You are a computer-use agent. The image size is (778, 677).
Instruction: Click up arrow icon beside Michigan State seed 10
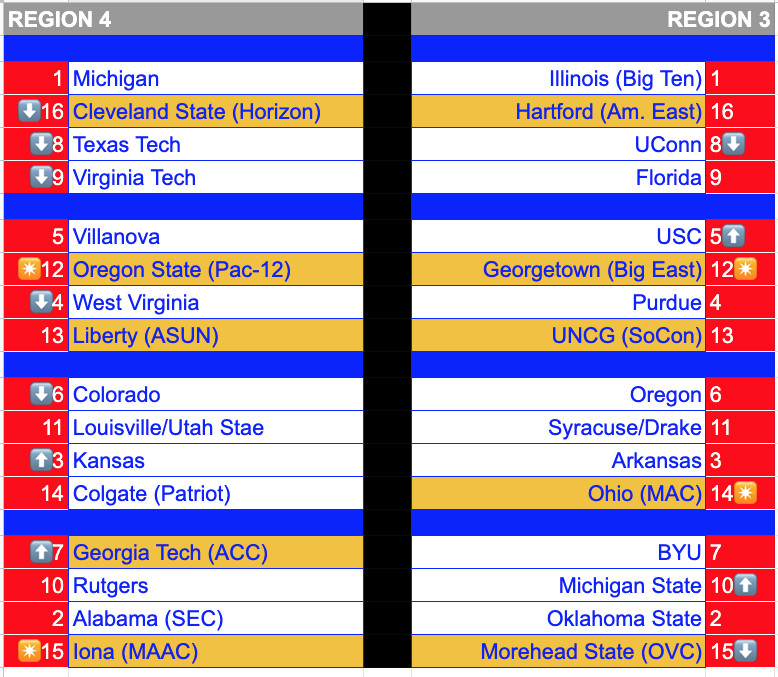coord(745,585)
